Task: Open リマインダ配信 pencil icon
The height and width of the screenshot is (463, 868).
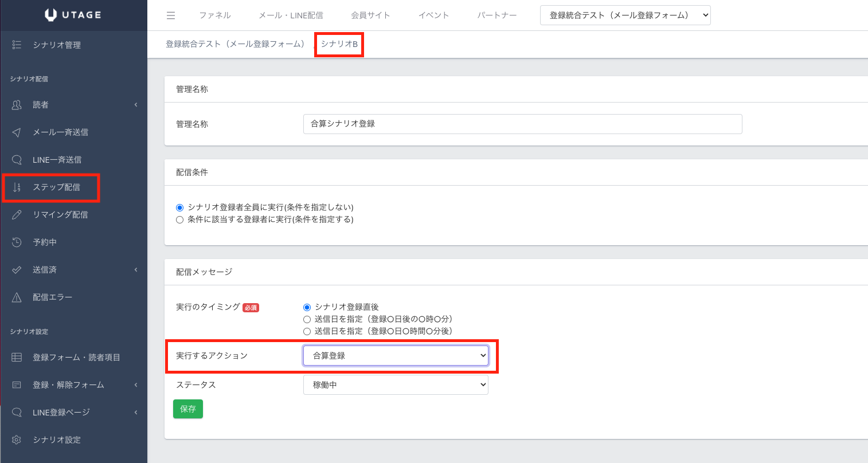Action: [x=17, y=215]
